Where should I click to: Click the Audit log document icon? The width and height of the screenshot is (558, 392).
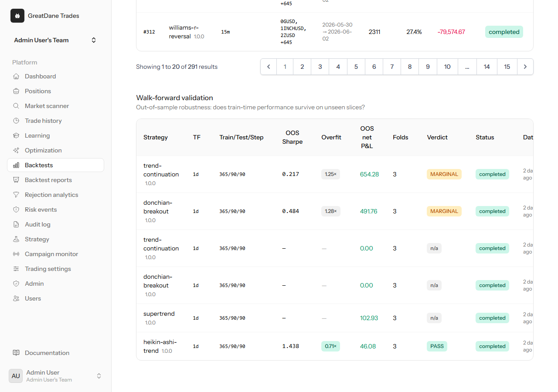click(x=16, y=224)
